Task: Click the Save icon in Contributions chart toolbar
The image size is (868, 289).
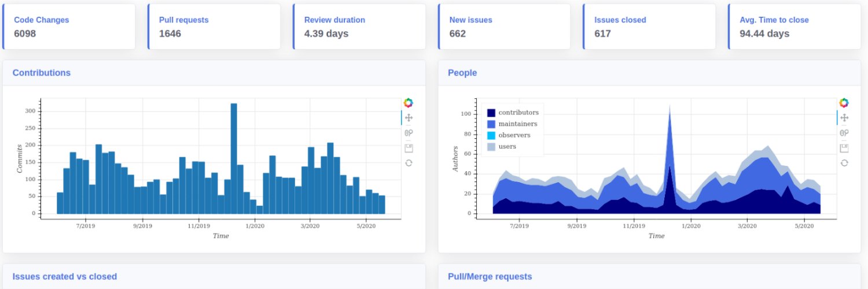Action: (409, 148)
